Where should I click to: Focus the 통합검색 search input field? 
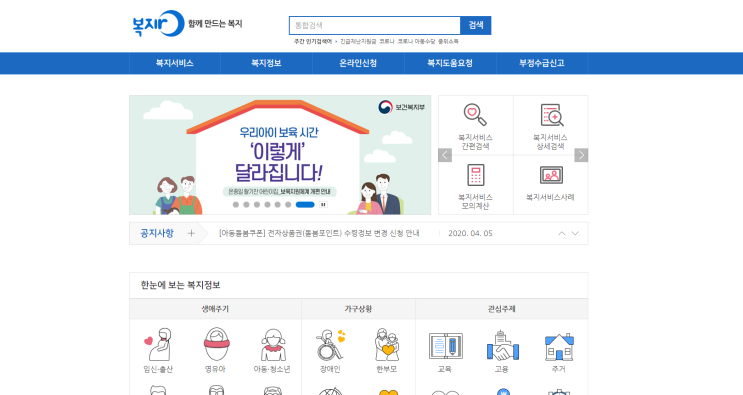(375, 26)
